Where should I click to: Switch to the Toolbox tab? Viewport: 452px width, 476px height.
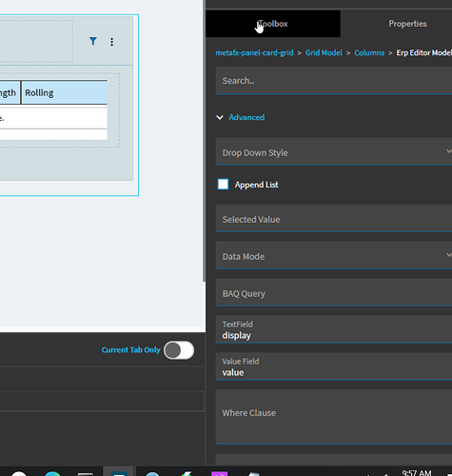(x=273, y=24)
